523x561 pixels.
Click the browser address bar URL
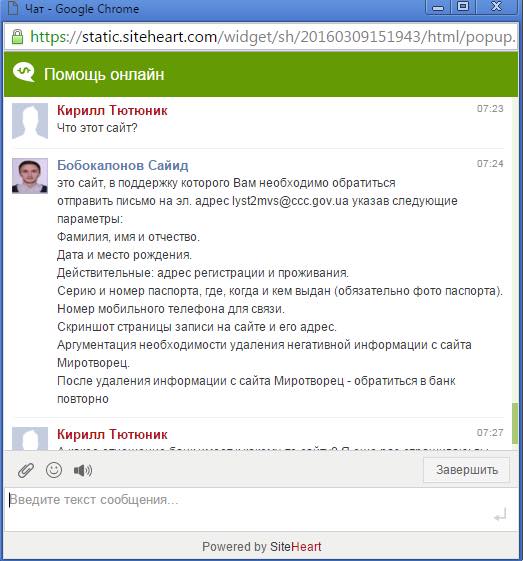[273, 36]
